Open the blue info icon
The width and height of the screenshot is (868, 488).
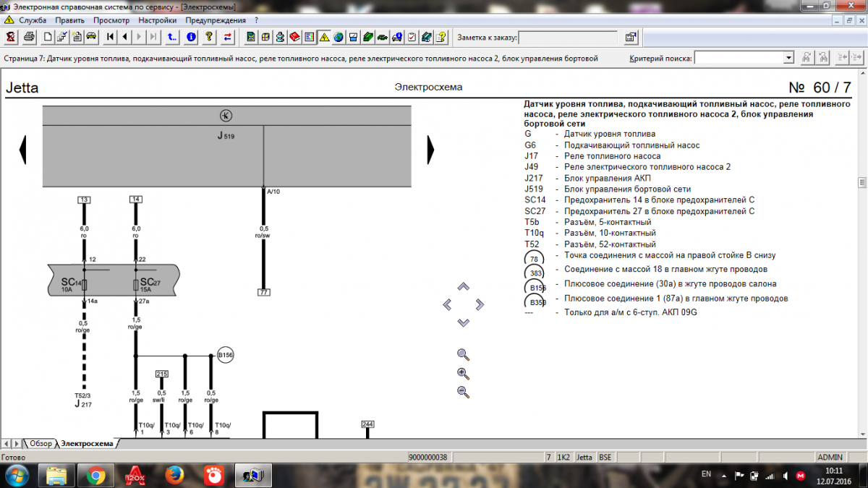191,36
